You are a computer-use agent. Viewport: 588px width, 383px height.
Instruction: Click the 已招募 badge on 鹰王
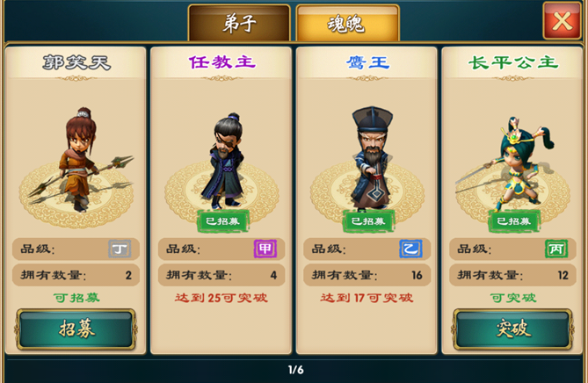pos(368,221)
